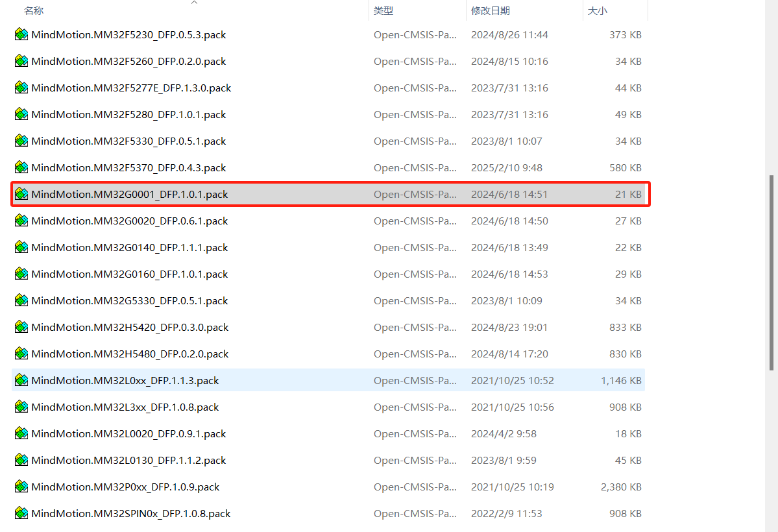Click the pack icon beside MindMotion.MM32F5230_DFP.0.5.3.pack
The image size is (778, 532).
click(x=21, y=34)
